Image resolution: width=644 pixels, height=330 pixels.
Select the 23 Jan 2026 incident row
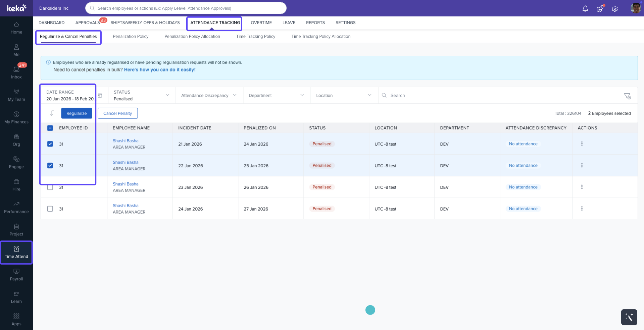(50, 187)
